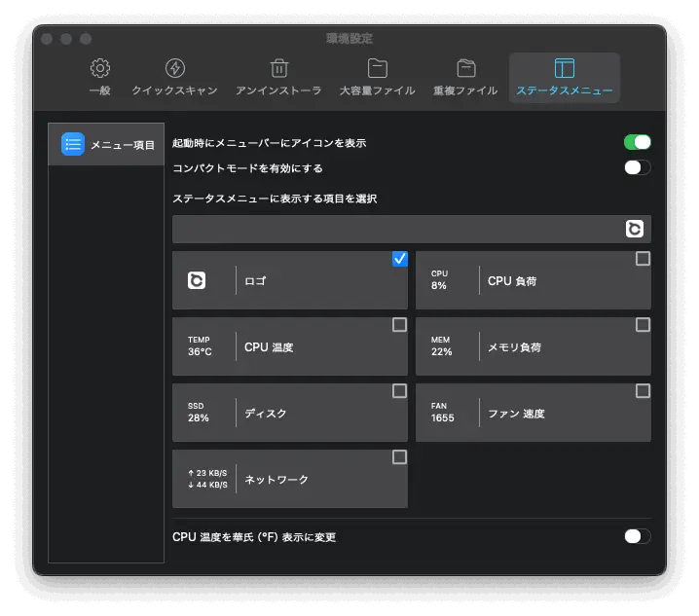Click the 起動時にメニューバーにアイコンを表示 label

pos(270,143)
